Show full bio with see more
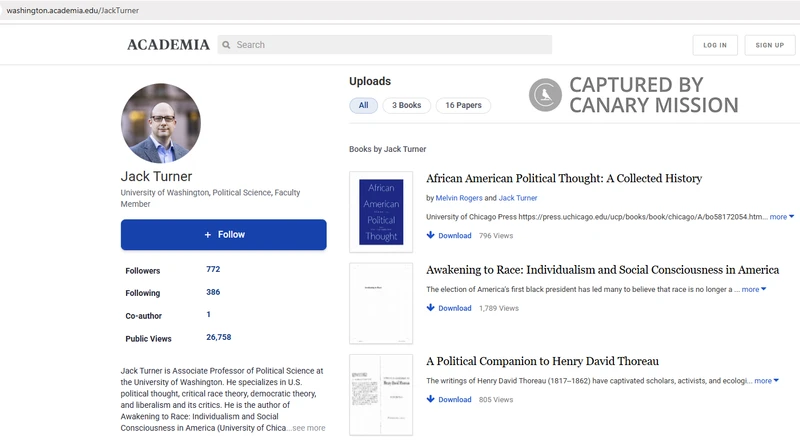This screenshot has height=441, width=800. click(307, 428)
